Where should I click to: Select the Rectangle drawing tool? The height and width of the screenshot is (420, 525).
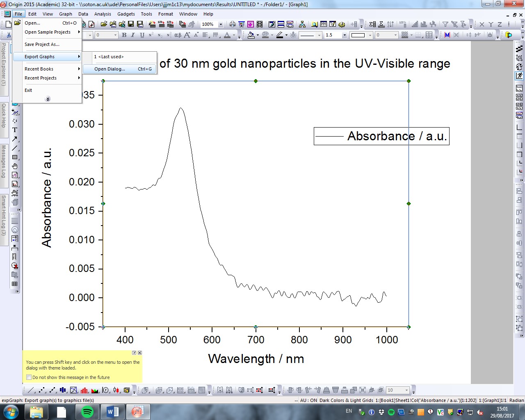(15, 157)
